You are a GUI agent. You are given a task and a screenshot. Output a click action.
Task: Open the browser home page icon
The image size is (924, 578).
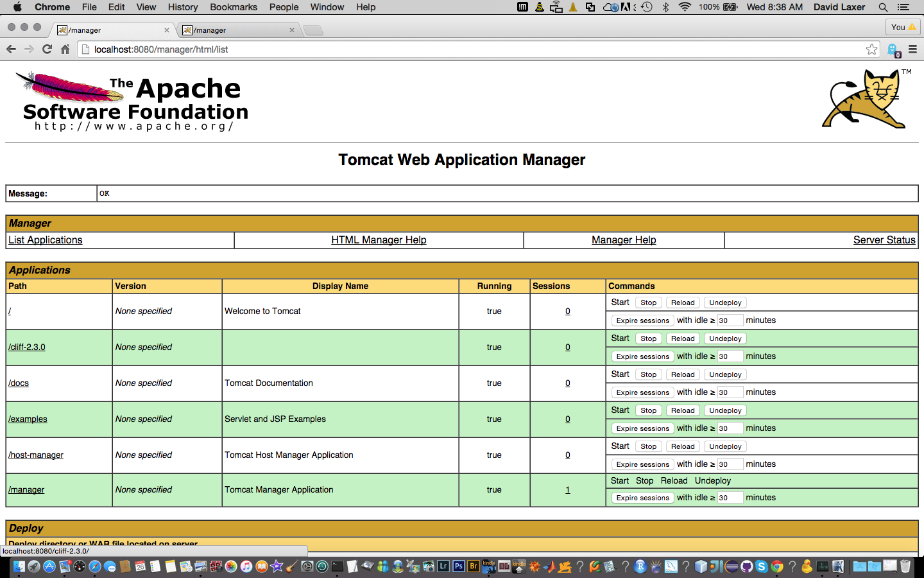65,49
